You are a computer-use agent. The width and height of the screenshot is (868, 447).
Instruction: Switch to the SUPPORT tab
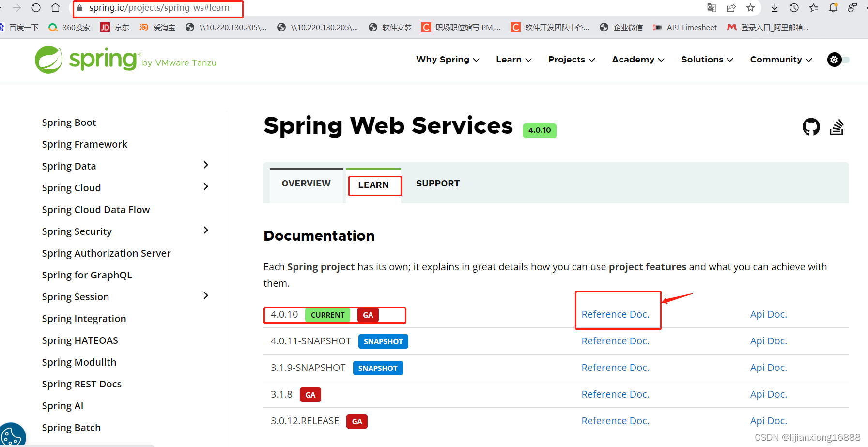click(x=438, y=184)
